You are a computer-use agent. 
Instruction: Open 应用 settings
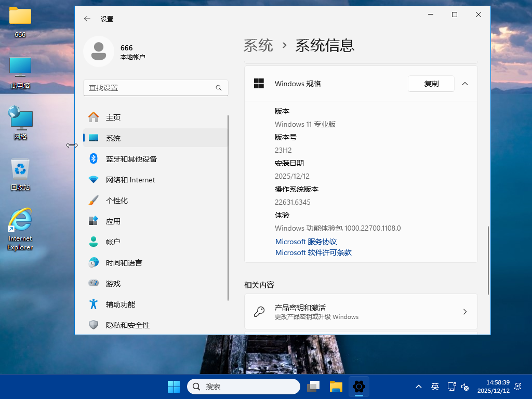point(112,221)
